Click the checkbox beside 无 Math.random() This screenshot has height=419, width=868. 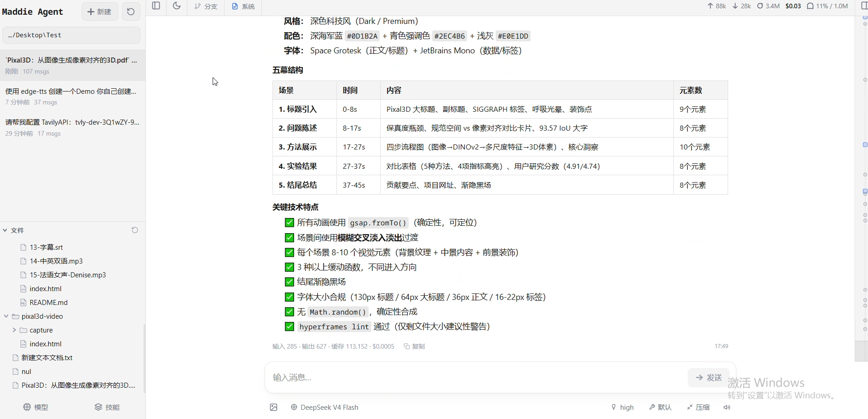coord(289,312)
